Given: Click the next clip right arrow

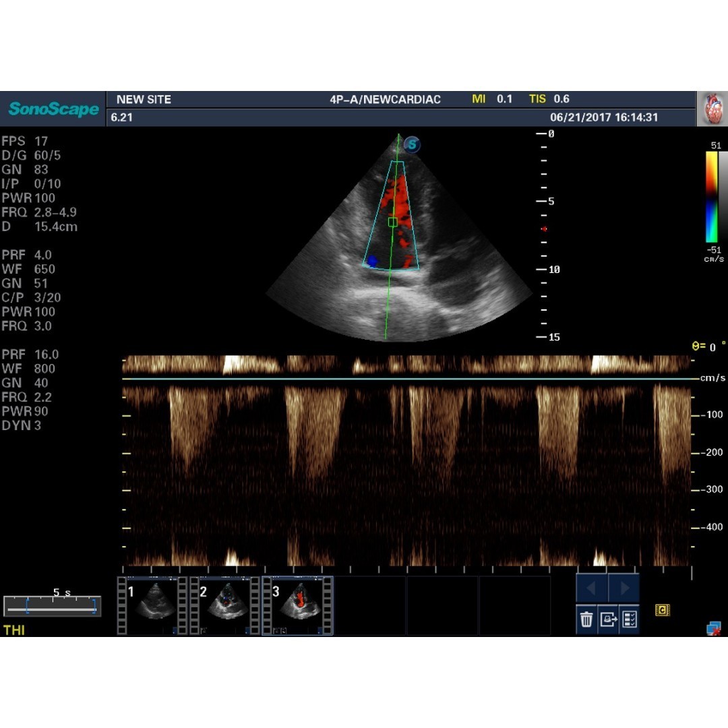Looking at the screenshot, I should (624, 588).
